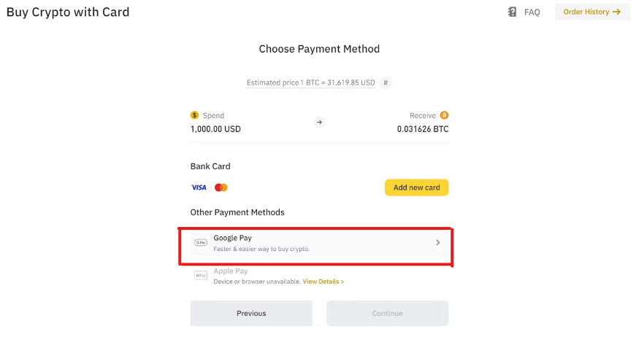The width and height of the screenshot is (644, 340).
Task: Open View Details link for Apple Pay
Action: click(x=323, y=282)
